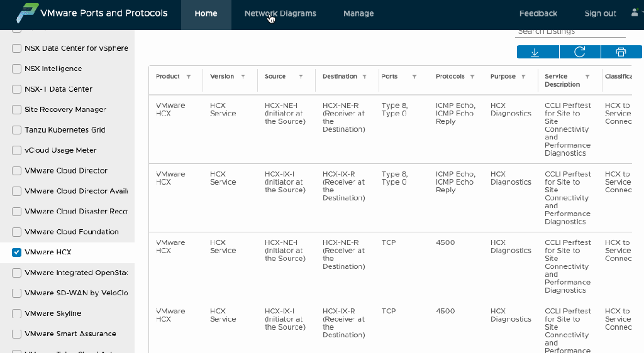This screenshot has height=353, width=644.
Task: Select the Tanzu Kubernetes Grid checkbox
Action: pyautogui.click(x=17, y=130)
